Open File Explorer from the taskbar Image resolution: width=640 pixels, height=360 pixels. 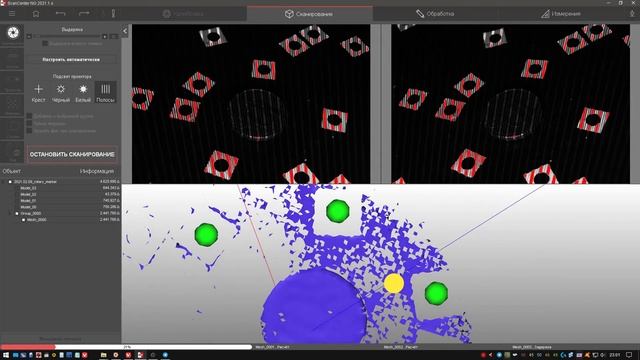(x=103, y=355)
